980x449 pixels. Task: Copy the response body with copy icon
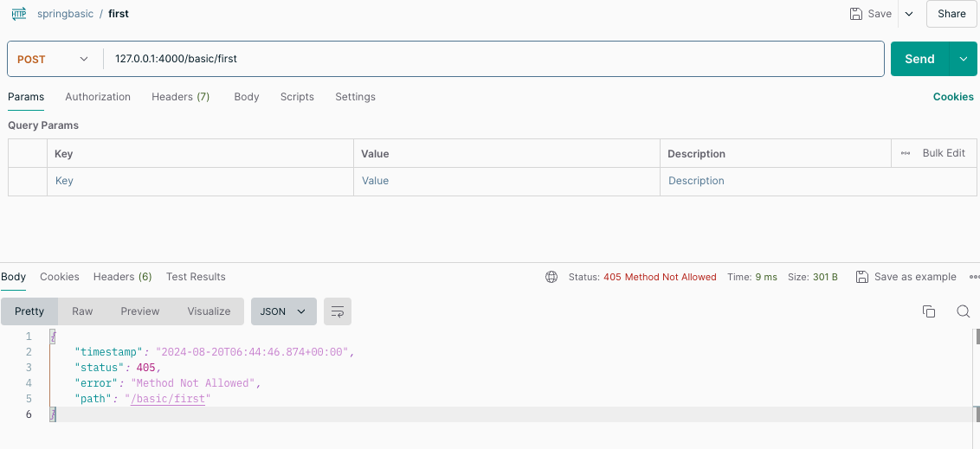(x=929, y=311)
